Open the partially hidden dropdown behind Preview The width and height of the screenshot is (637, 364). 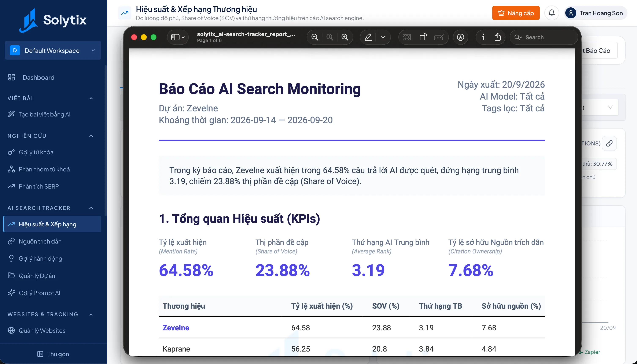coord(600,107)
